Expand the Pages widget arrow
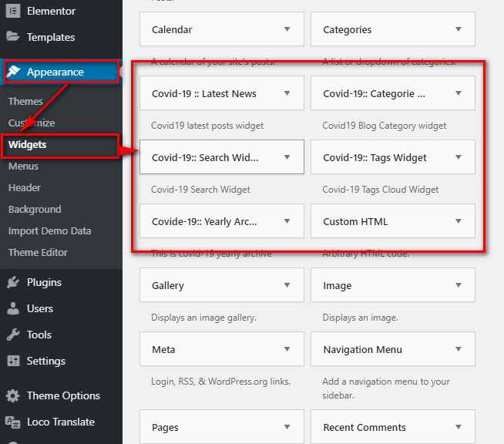Viewport: 504px width, 444px height. pos(287,427)
